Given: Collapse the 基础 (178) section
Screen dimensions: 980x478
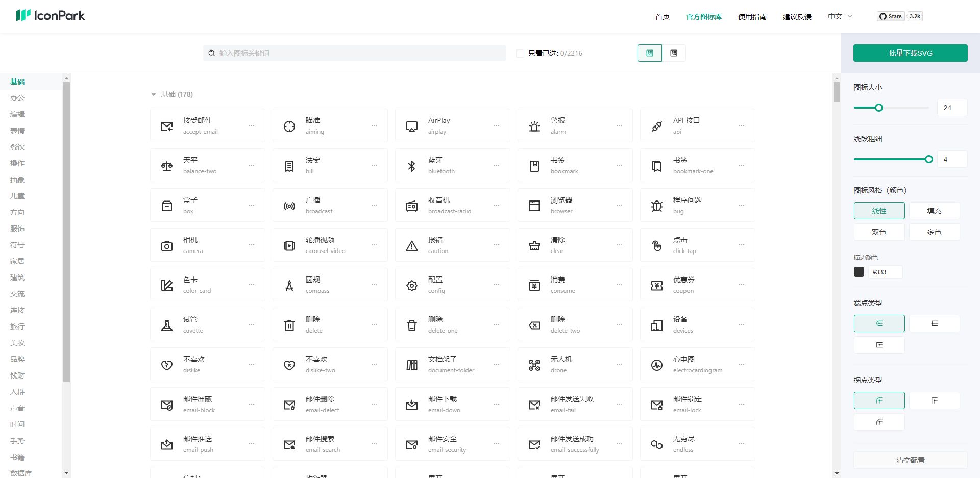Looking at the screenshot, I should tap(153, 94).
